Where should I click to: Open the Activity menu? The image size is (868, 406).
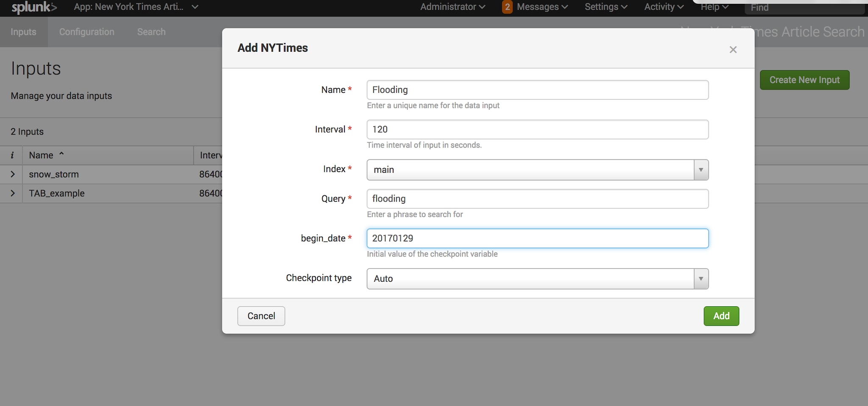pyautogui.click(x=664, y=7)
